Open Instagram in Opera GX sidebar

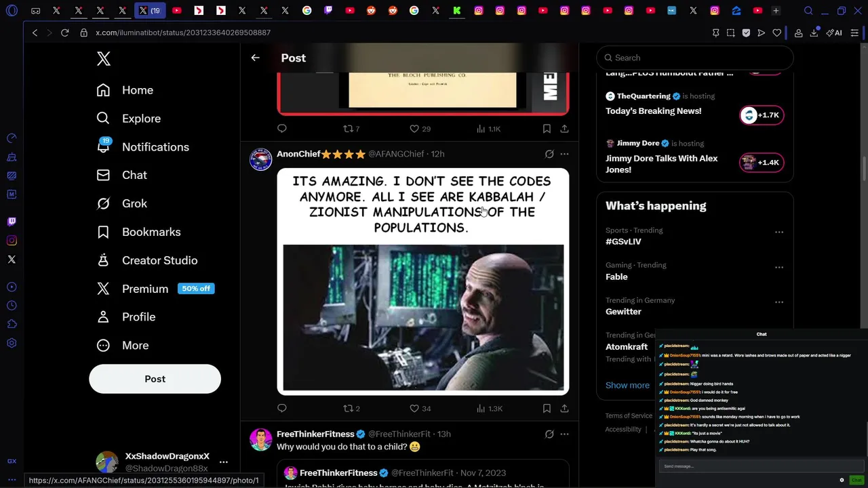[12, 241]
